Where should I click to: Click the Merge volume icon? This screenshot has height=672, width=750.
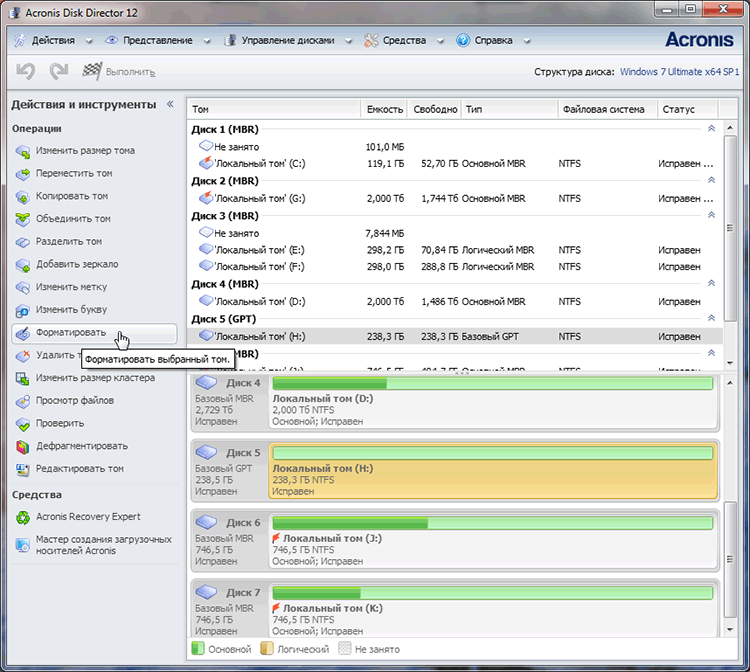(22, 219)
